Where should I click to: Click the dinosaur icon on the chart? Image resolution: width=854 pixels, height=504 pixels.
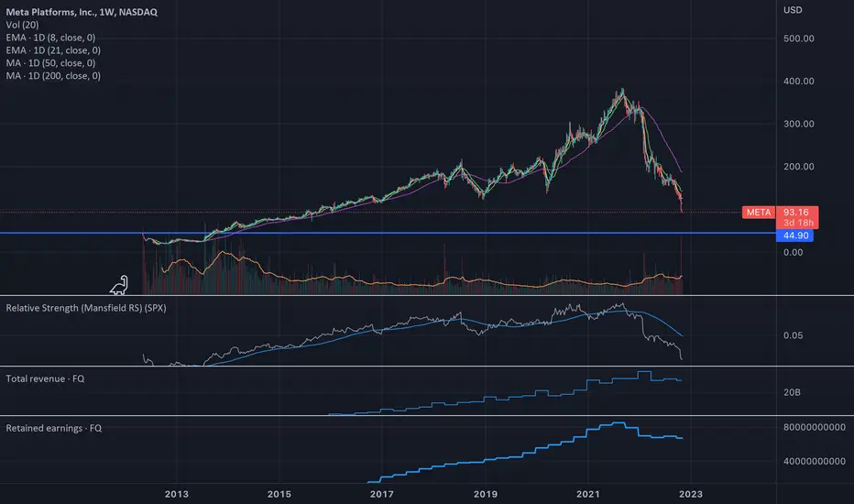click(x=119, y=285)
